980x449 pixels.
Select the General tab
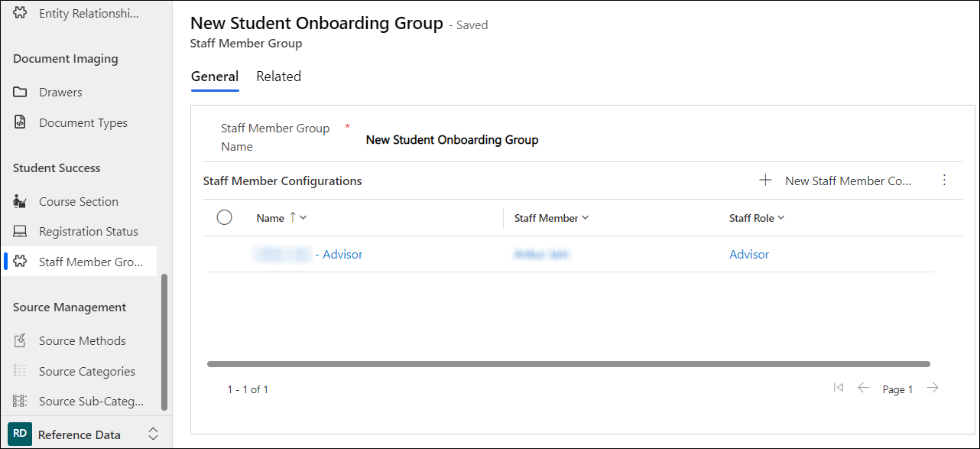coord(215,76)
